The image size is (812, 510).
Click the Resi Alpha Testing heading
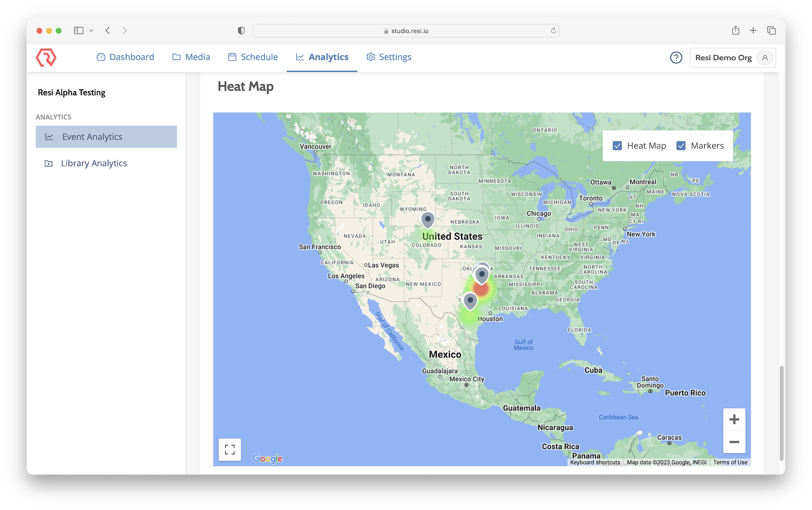72,92
